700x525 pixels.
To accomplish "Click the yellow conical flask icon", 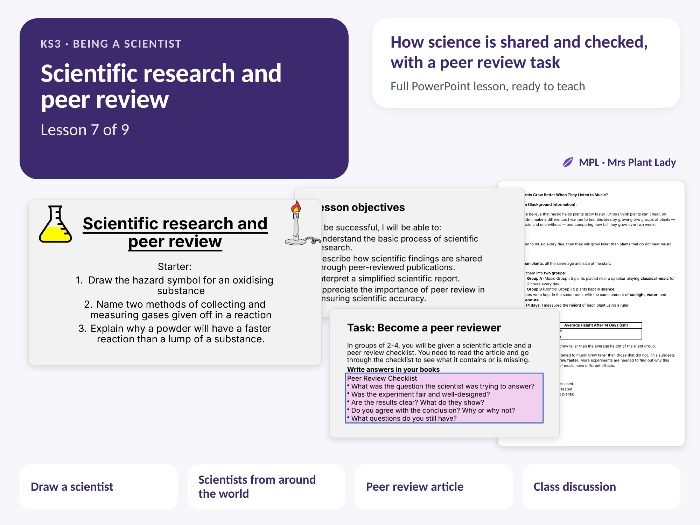I will click(55, 225).
